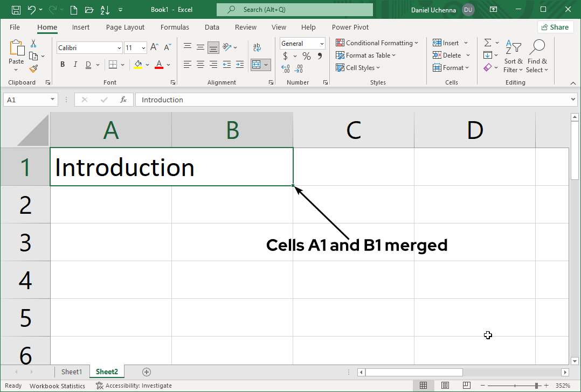Open Conditional Formatting options

coord(377,43)
